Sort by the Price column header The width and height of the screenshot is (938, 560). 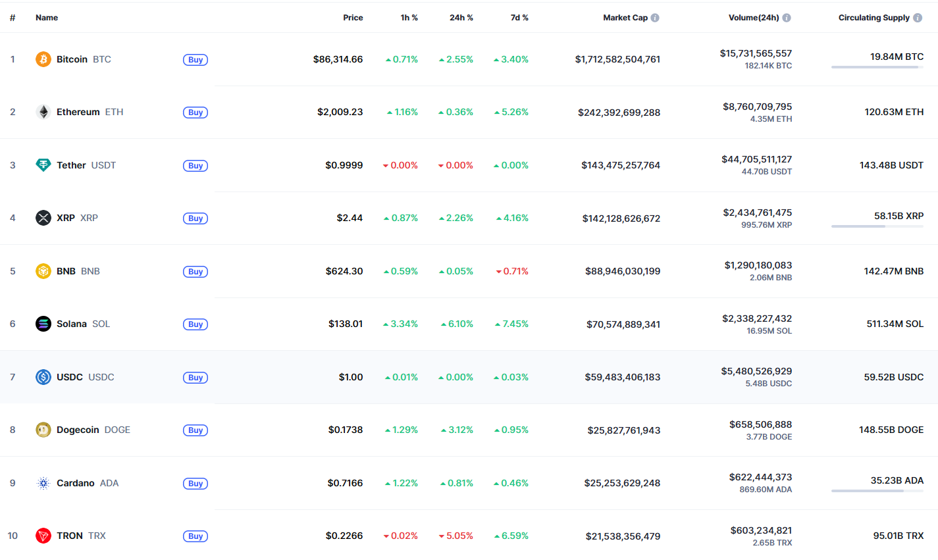click(x=353, y=18)
